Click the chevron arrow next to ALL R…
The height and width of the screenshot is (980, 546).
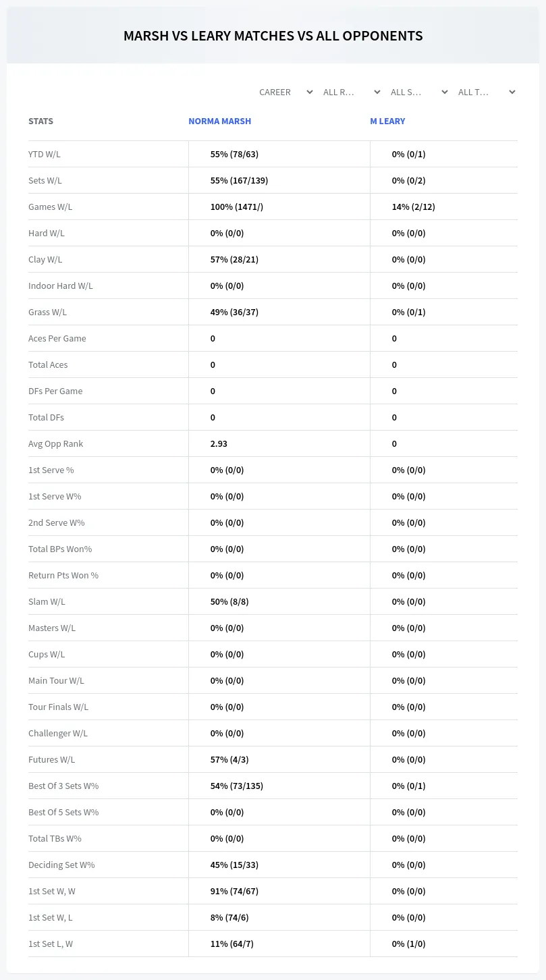click(x=377, y=92)
